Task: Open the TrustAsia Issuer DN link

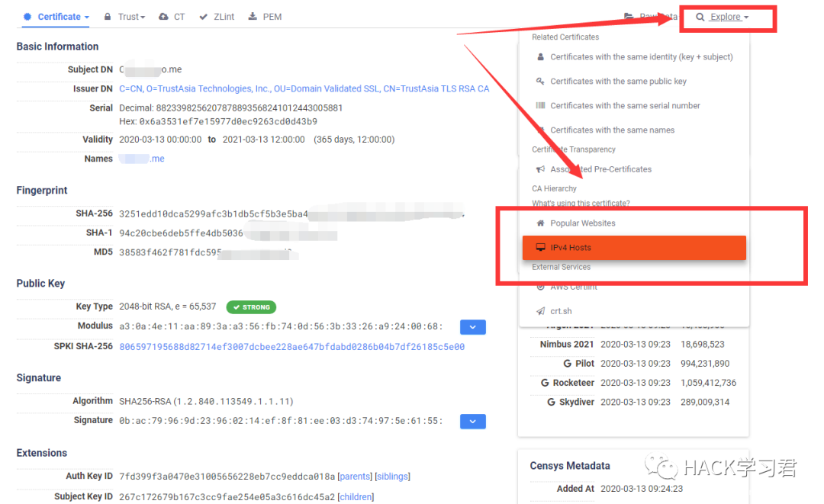Action: point(304,88)
